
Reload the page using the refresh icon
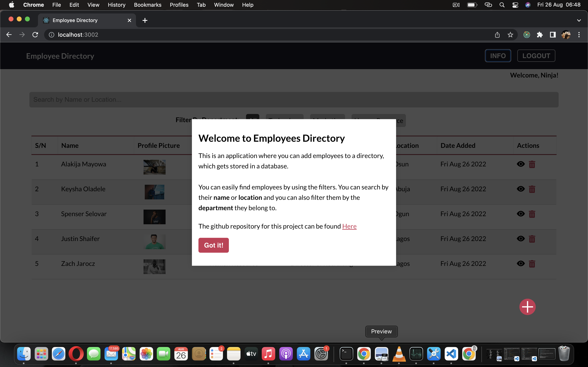point(35,34)
